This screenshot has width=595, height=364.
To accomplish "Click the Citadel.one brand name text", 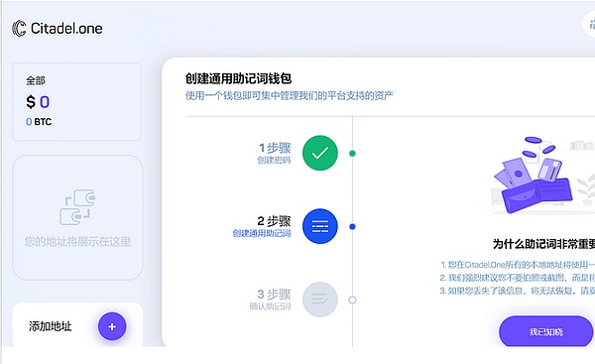I will pyautogui.click(x=66, y=29).
